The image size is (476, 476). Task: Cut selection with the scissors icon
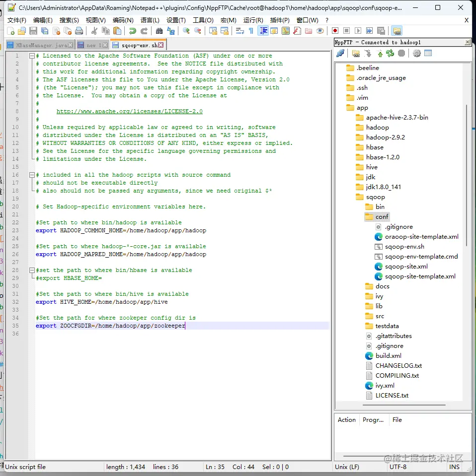tap(94, 31)
